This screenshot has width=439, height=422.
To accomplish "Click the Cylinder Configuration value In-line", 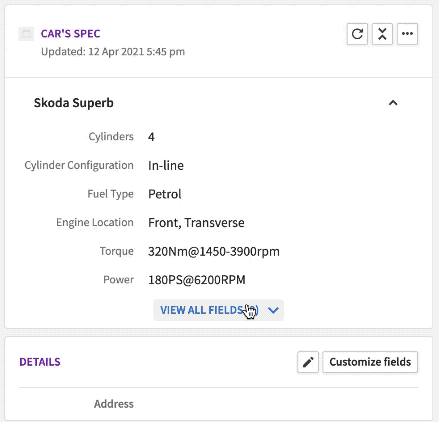I will coord(166,165).
